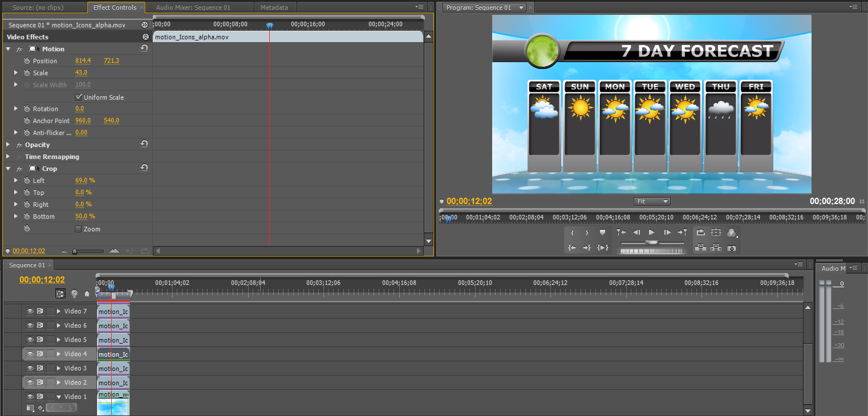This screenshot has height=416, width=868.
Task: Add a marker in Program monitor
Action: tap(602, 233)
